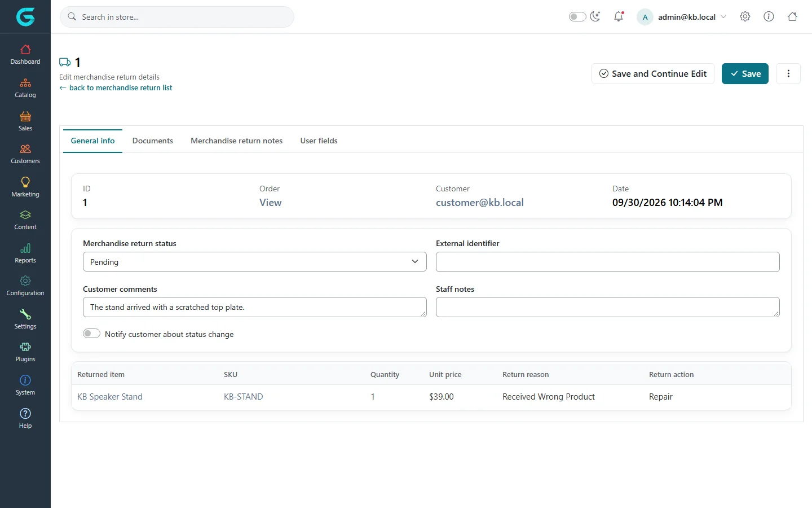Click the Customer comments text area

click(x=255, y=307)
